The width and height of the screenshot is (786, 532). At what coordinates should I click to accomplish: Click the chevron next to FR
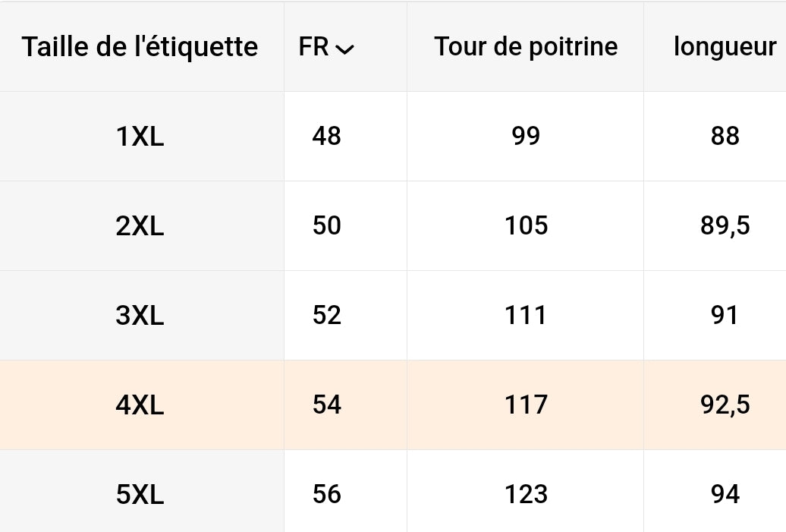pyautogui.click(x=345, y=49)
